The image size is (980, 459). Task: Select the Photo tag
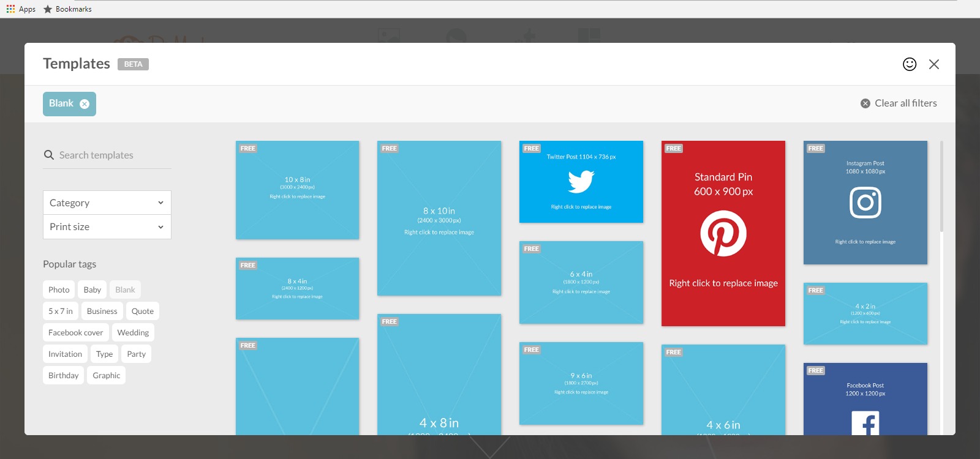pos(59,289)
